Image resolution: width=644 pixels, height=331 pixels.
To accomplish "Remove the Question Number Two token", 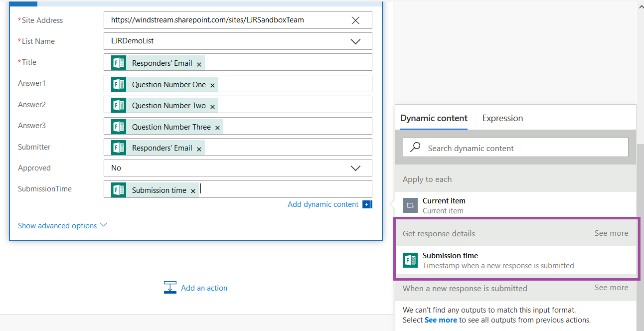I will [x=212, y=107].
